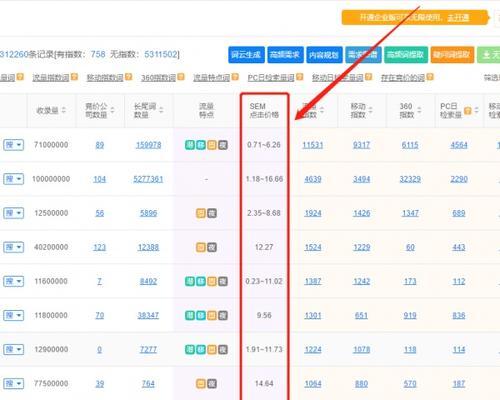Click the help icon in PC日检索量 column header
The height and width of the screenshot is (400, 500).
[x=468, y=110]
